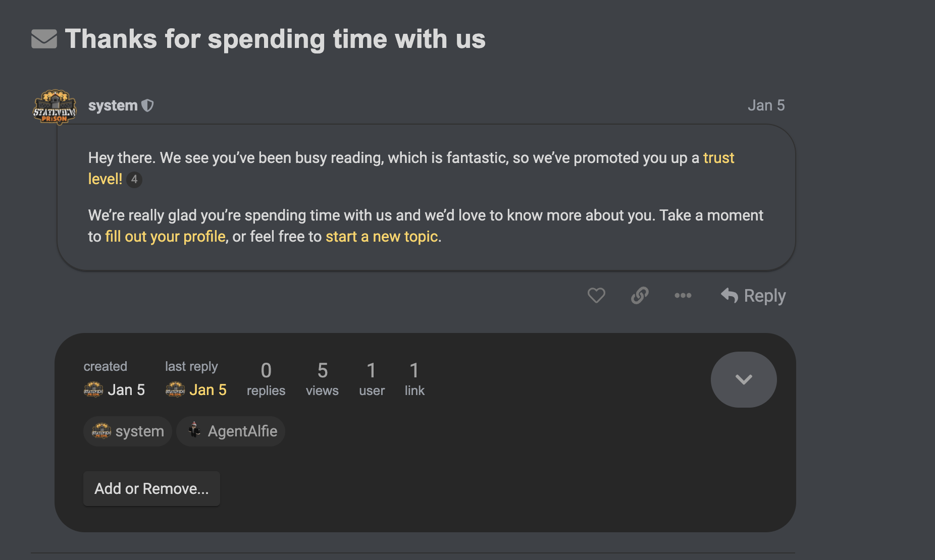935x560 pixels.
Task: Click the system username on the post
Action: [x=113, y=105]
